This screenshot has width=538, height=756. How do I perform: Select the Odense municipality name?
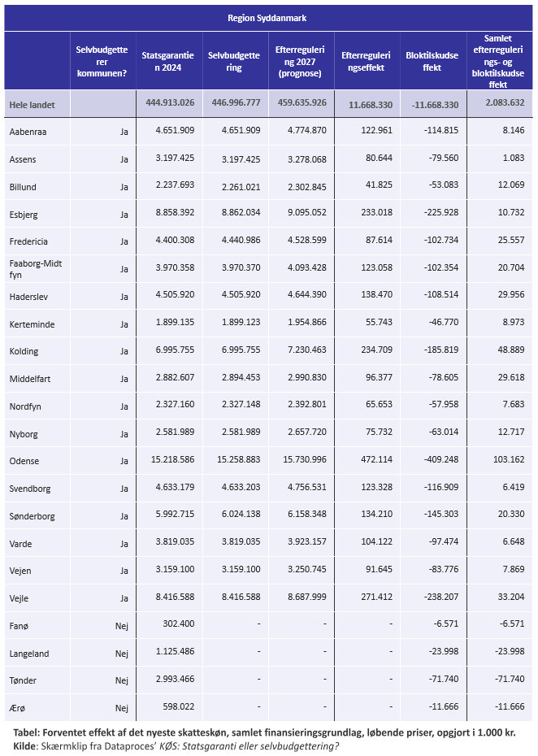coord(24,461)
